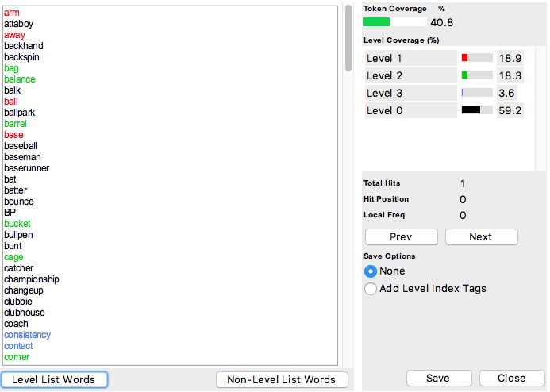Select the word 'baserunner'

pyautogui.click(x=27, y=168)
